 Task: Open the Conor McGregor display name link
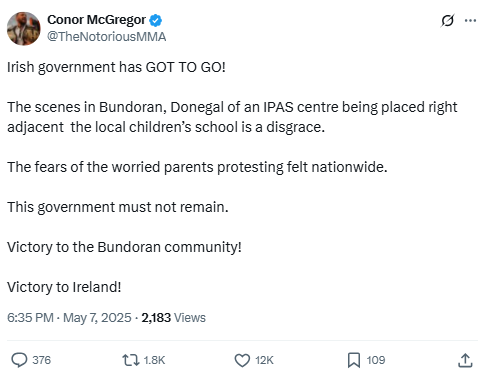pyautogui.click(x=96, y=20)
